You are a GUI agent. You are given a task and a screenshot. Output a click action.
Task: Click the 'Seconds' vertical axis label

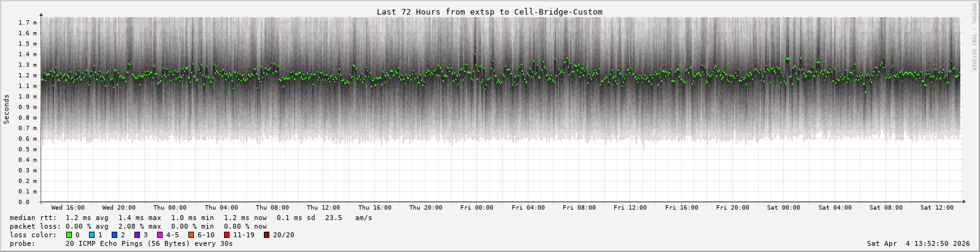[x=7, y=109]
